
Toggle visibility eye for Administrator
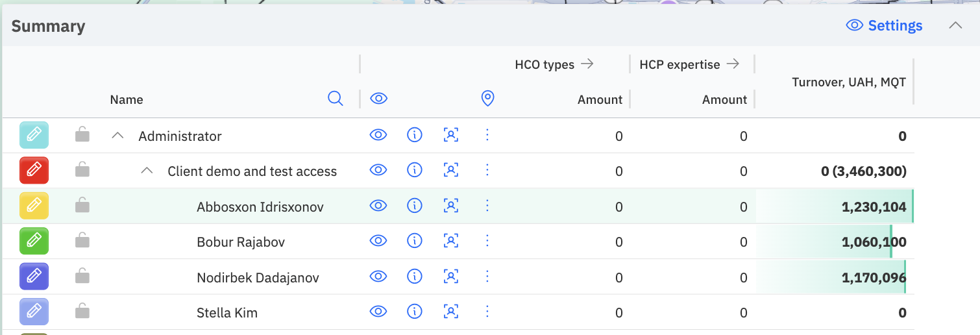pos(378,135)
